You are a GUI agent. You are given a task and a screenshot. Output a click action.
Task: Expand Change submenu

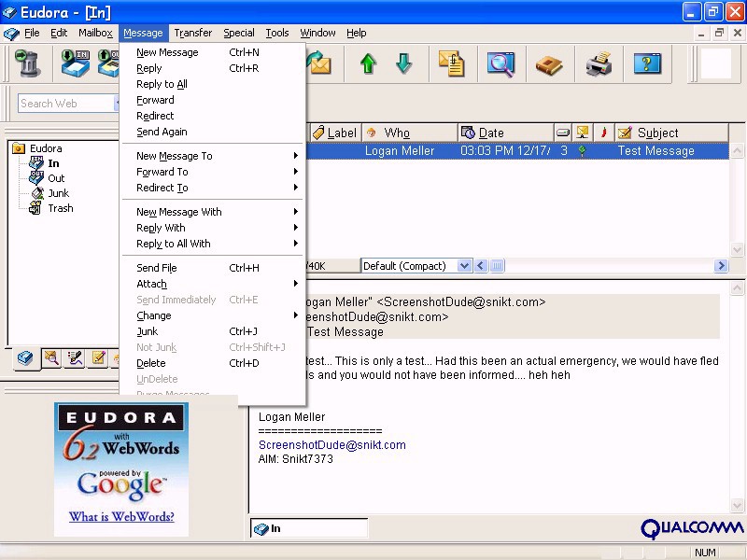click(214, 315)
